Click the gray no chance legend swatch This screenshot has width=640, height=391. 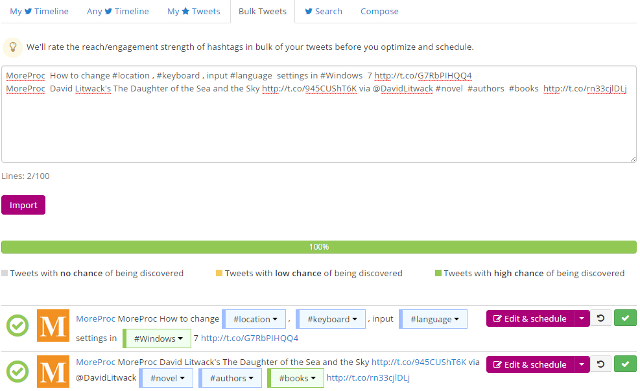(x=5, y=273)
